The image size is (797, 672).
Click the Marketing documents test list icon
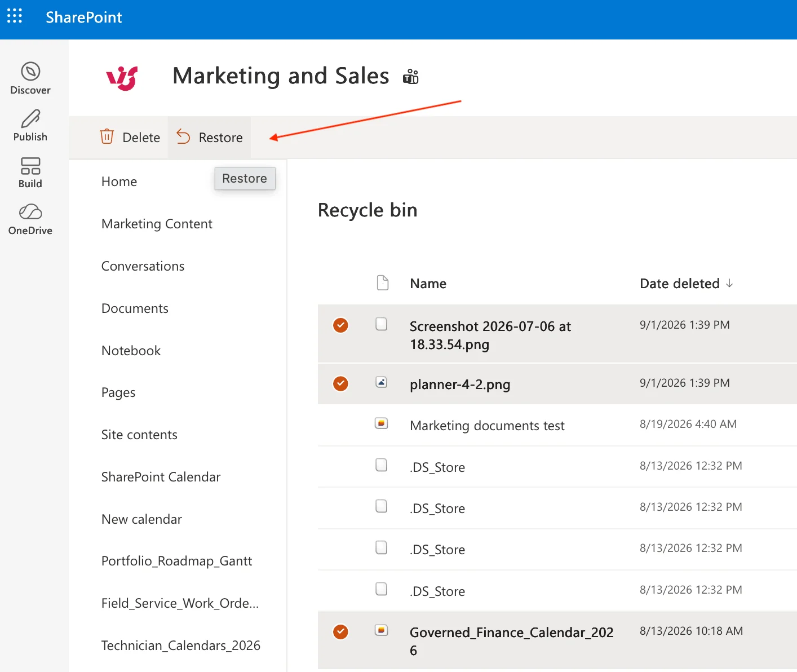[382, 423]
